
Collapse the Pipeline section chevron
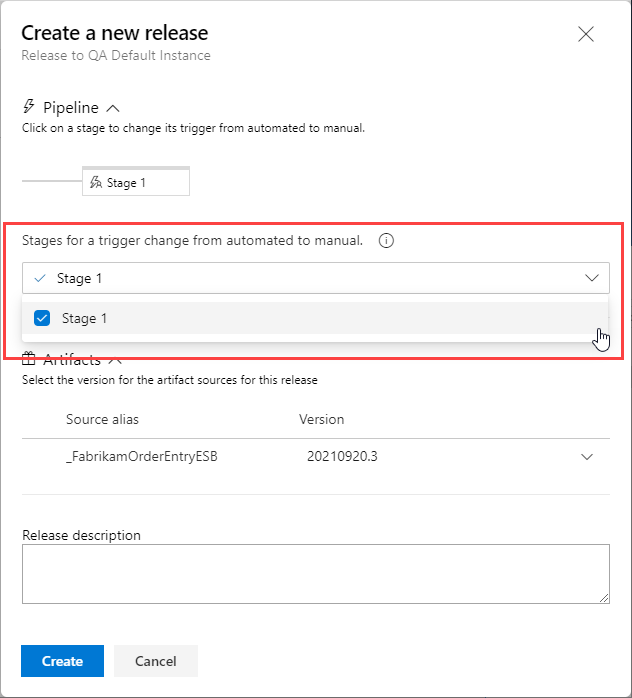[x=113, y=108]
